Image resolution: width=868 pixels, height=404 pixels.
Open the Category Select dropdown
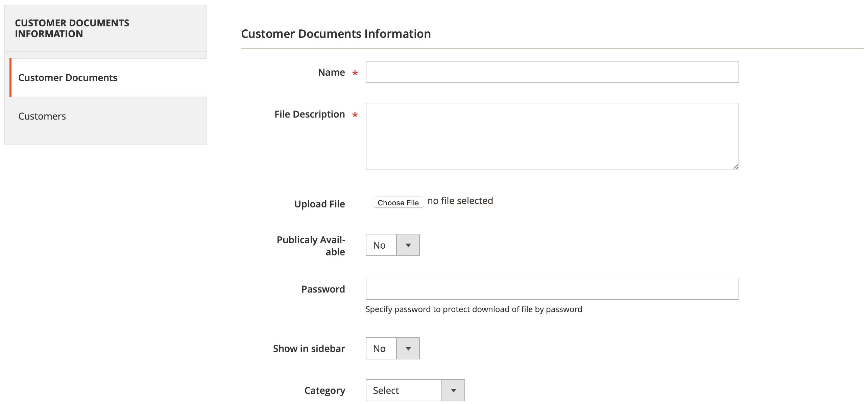pos(415,390)
